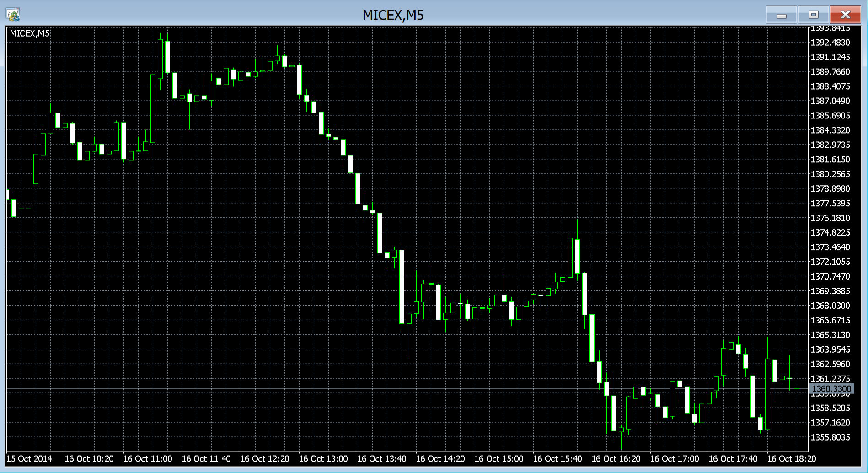Maximize the MICEX,M5 chart window
Viewport: 868px width, 473px height.
pyautogui.click(x=813, y=15)
